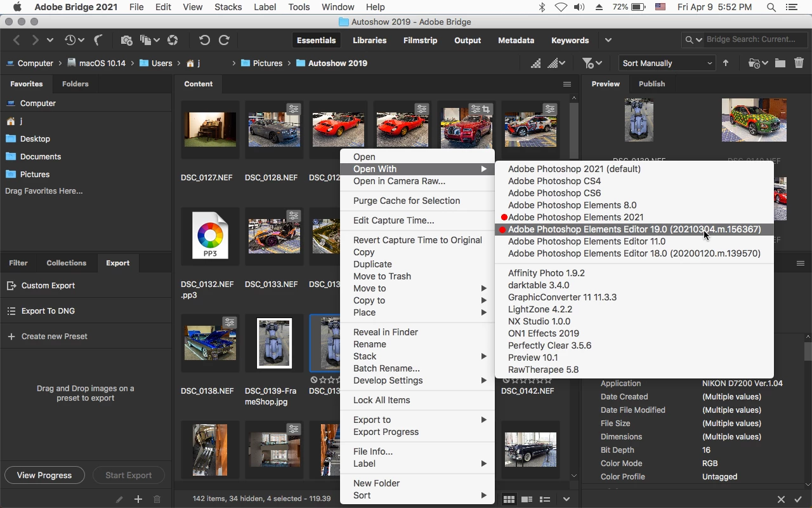The height and width of the screenshot is (508, 812).
Task: Click the boomerang Return to Photoshop icon
Action: (98, 40)
